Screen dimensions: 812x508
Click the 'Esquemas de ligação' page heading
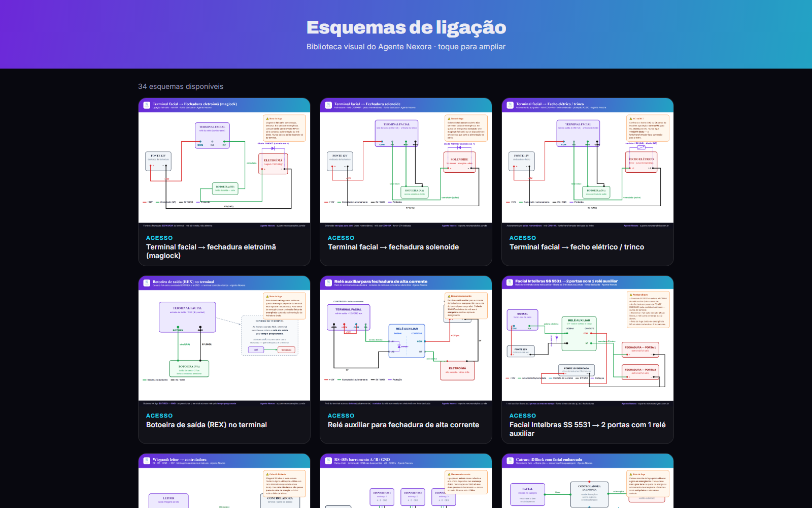[406, 27]
